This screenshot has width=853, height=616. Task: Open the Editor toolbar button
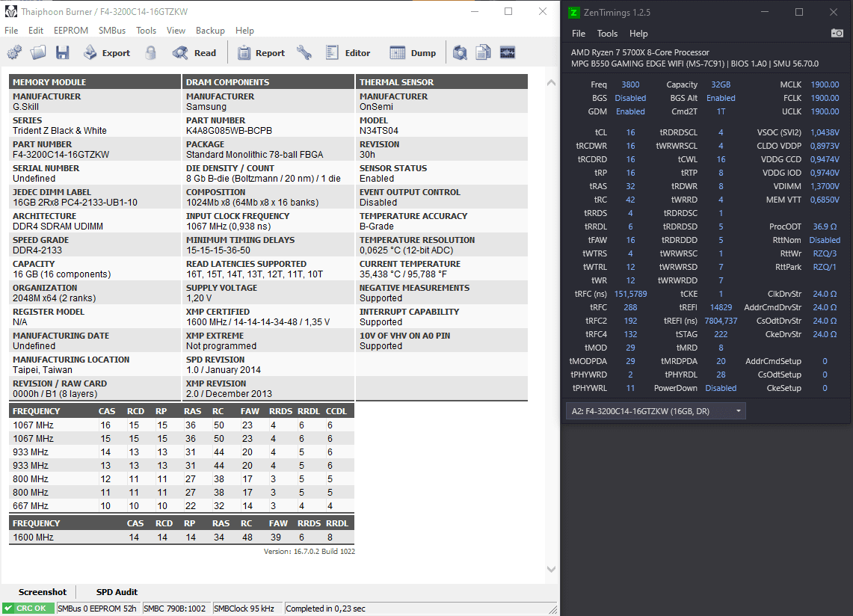click(348, 53)
